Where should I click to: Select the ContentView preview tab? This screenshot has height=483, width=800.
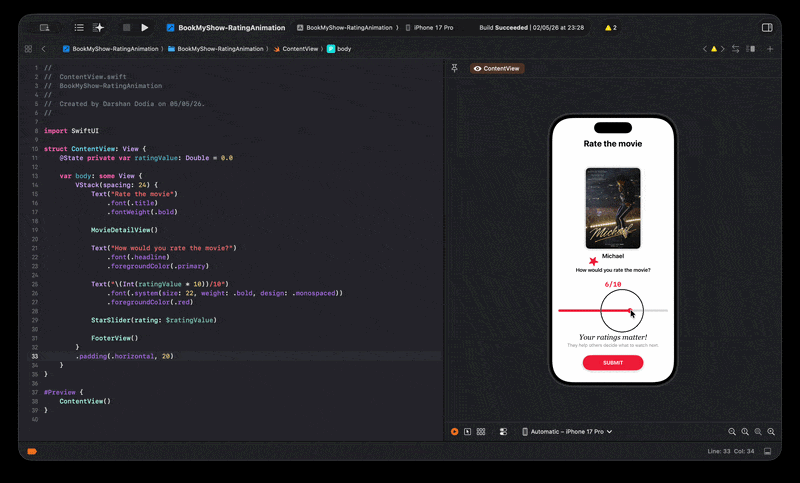497,68
